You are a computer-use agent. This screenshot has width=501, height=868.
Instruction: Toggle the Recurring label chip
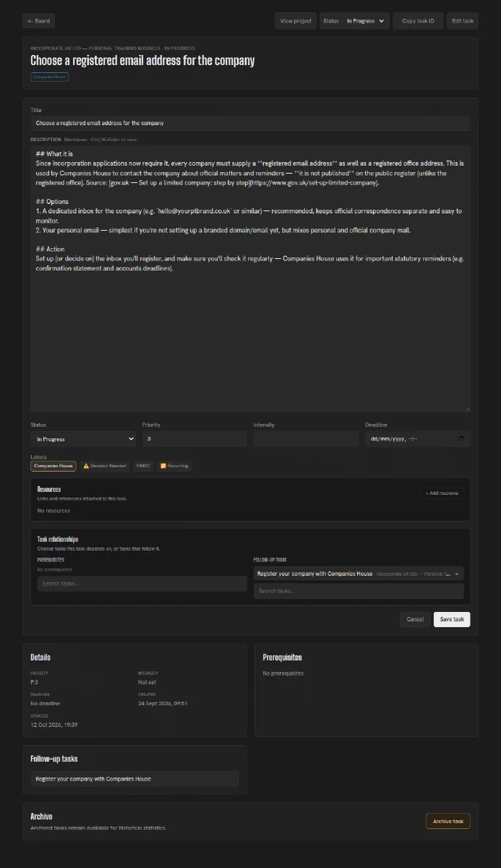pyautogui.click(x=174, y=466)
